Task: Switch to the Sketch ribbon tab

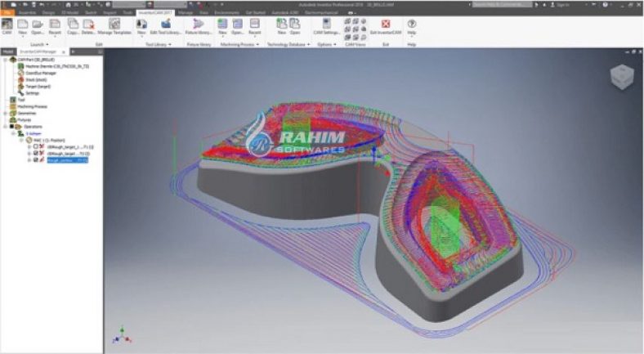Action: (91, 13)
